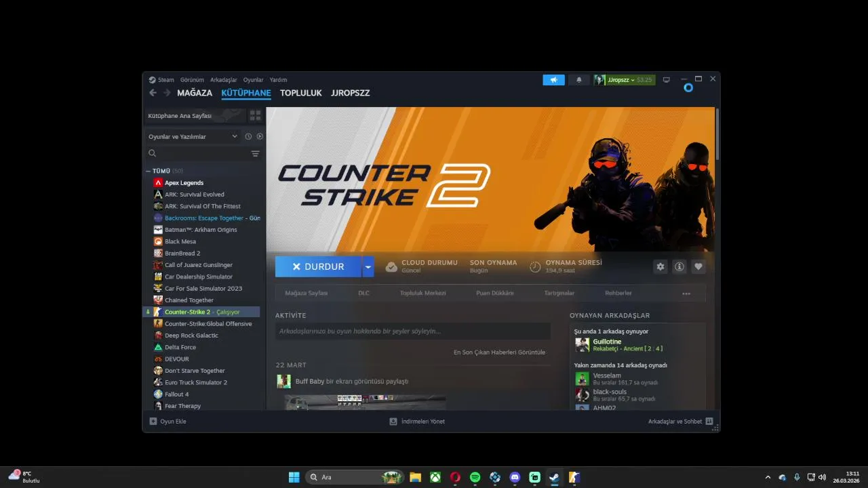Open the Rehberler link
Viewport: 868px width, 488px height.
(x=618, y=293)
